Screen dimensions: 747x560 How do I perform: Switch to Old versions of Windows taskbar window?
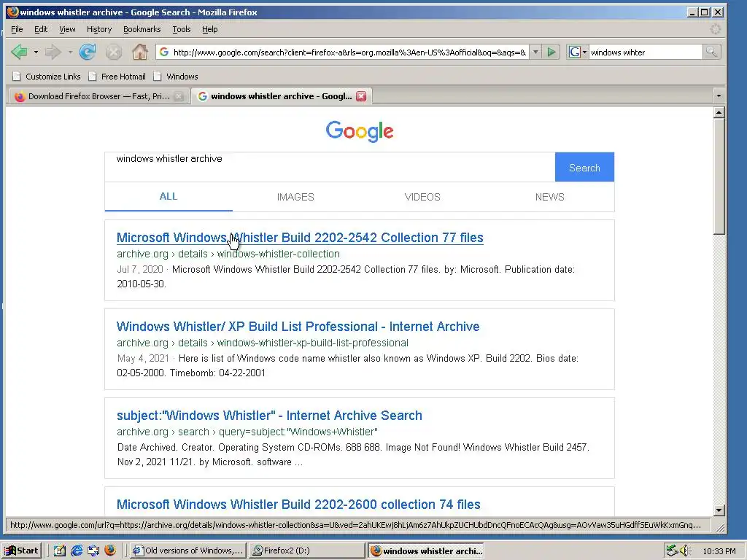coord(188,551)
